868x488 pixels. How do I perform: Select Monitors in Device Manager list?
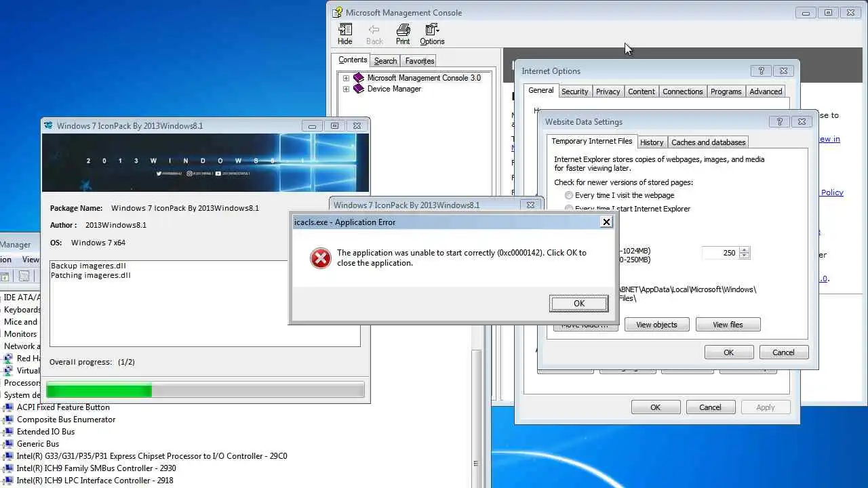point(20,334)
